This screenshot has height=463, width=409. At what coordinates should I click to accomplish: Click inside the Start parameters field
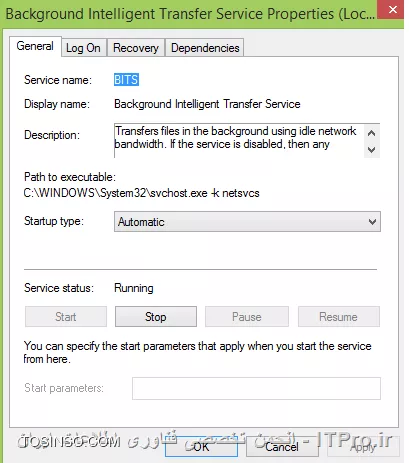click(x=256, y=388)
